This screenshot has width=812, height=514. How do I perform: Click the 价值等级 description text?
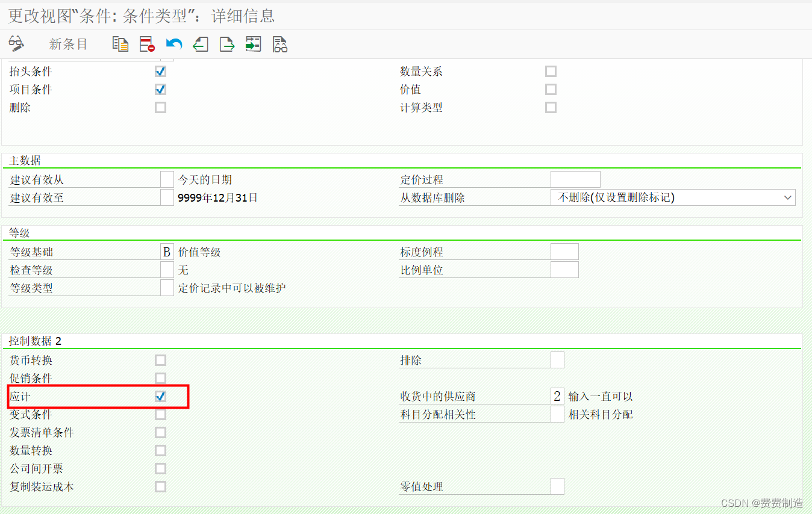point(199,252)
